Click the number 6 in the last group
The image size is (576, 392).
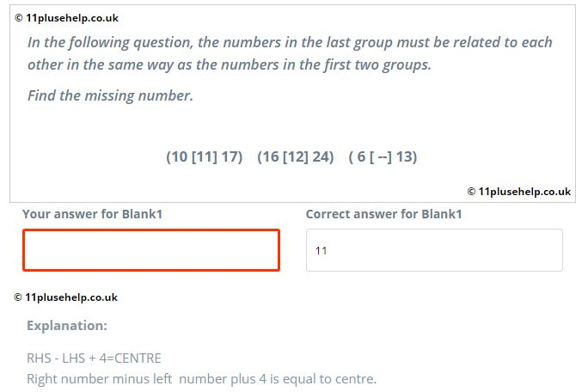(x=361, y=156)
